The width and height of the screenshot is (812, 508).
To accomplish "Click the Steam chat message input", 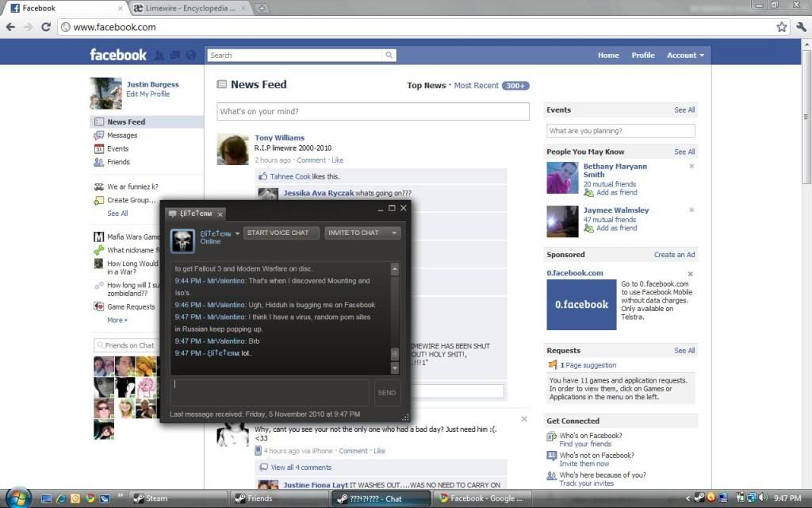I will tap(270, 393).
